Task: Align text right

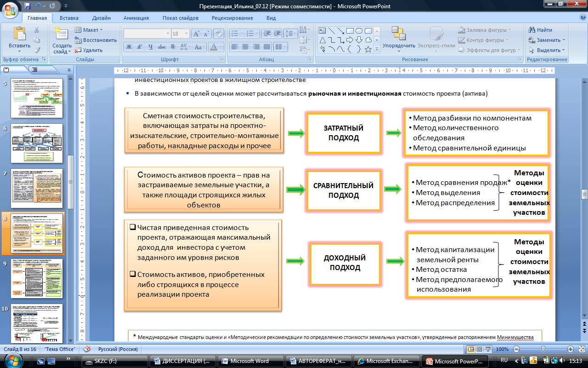Action: tap(255, 47)
